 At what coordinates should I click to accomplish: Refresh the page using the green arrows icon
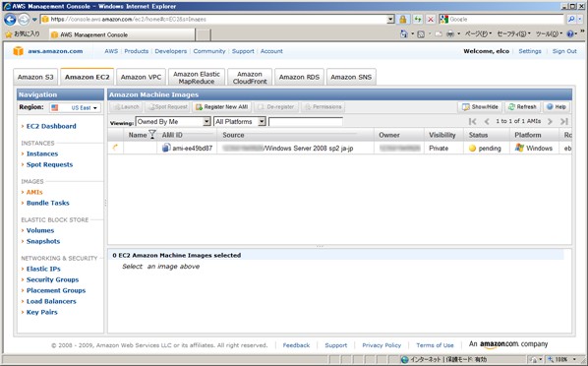coord(417,19)
